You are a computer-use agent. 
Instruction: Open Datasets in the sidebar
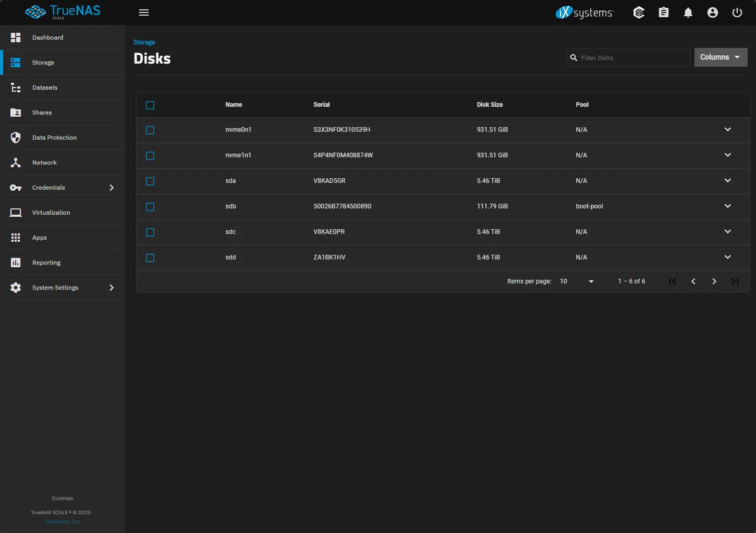[45, 88]
